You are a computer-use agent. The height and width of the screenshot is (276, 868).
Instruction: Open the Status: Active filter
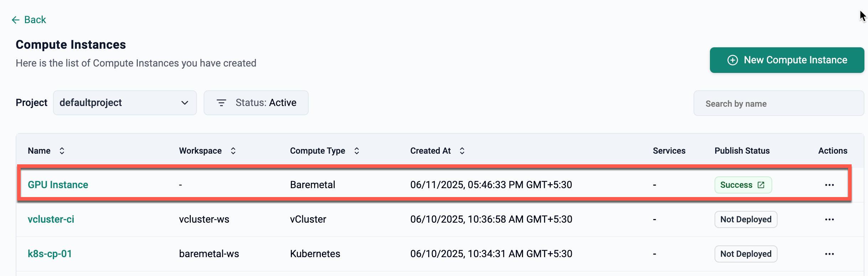256,103
